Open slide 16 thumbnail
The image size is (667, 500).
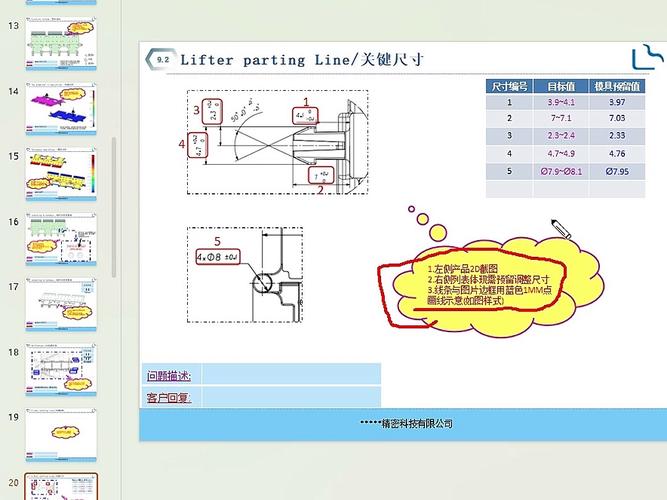(61, 240)
